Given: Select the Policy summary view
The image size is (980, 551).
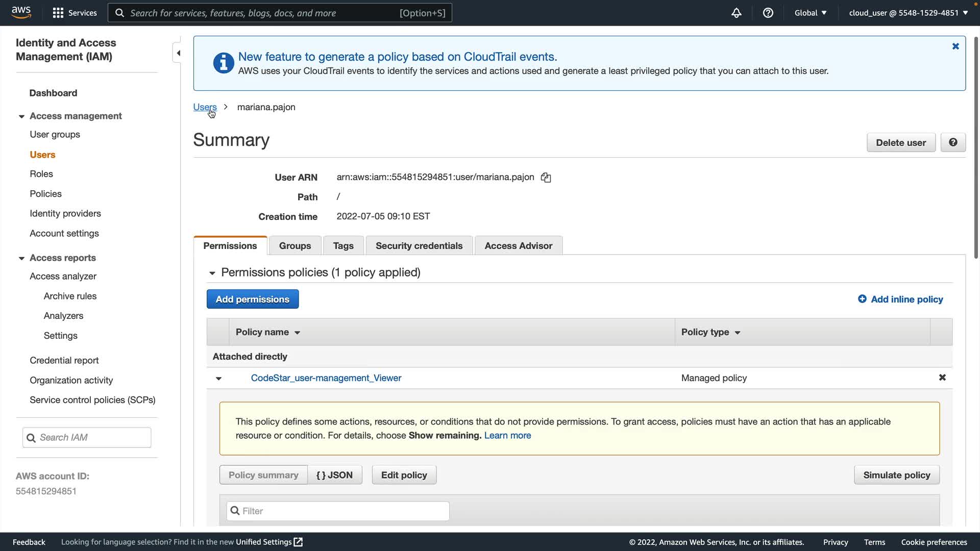Looking at the screenshot, I should pos(263,475).
